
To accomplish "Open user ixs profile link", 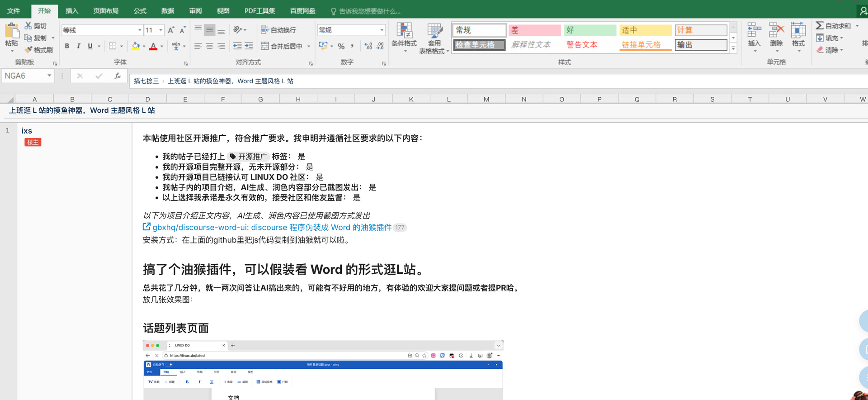I will (27, 131).
